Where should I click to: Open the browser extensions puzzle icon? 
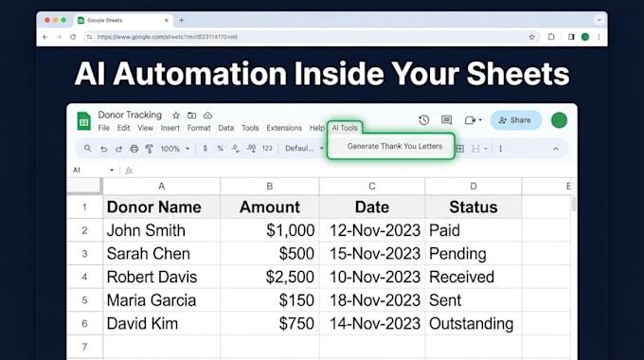pyautogui.click(x=551, y=37)
